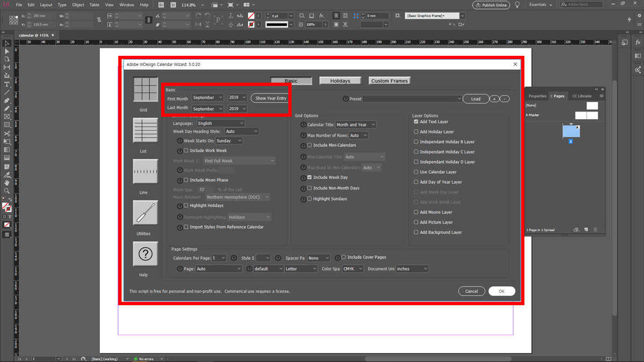Screen dimensions: 644x362
Task: Open the Max Number of Rows dropdown
Action: point(358,136)
